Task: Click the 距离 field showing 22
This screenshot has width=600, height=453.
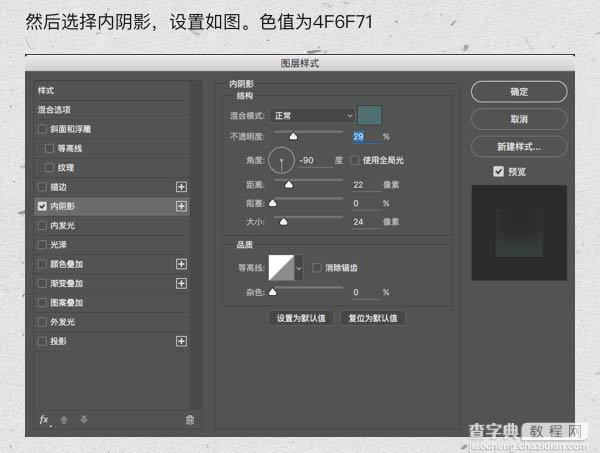Action: (367, 185)
